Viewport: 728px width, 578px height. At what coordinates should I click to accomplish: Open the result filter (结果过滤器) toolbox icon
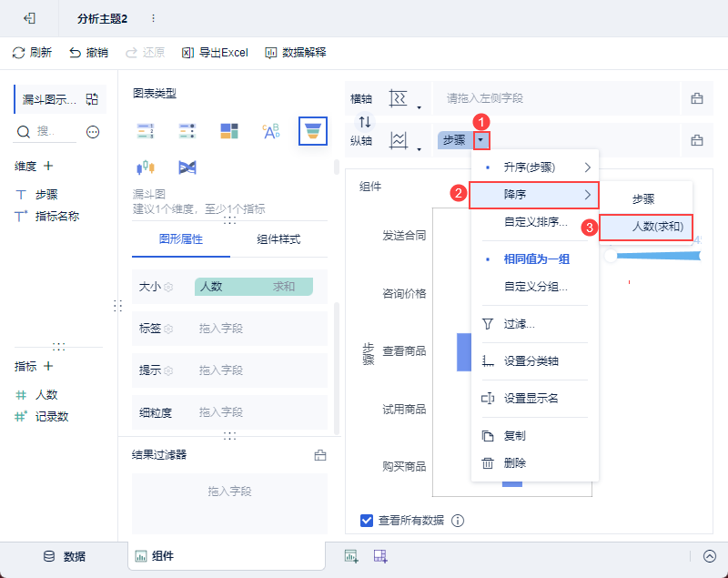click(319, 455)
